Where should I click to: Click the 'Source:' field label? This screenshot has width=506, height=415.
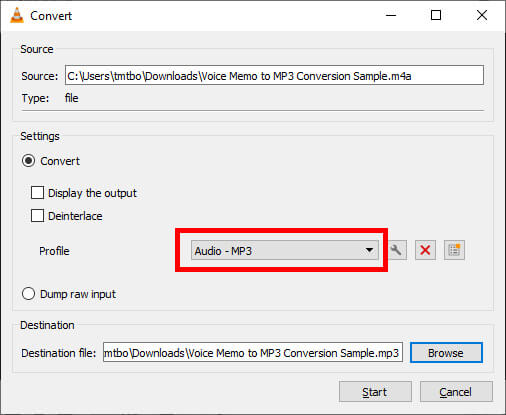(x=40, y=76)
